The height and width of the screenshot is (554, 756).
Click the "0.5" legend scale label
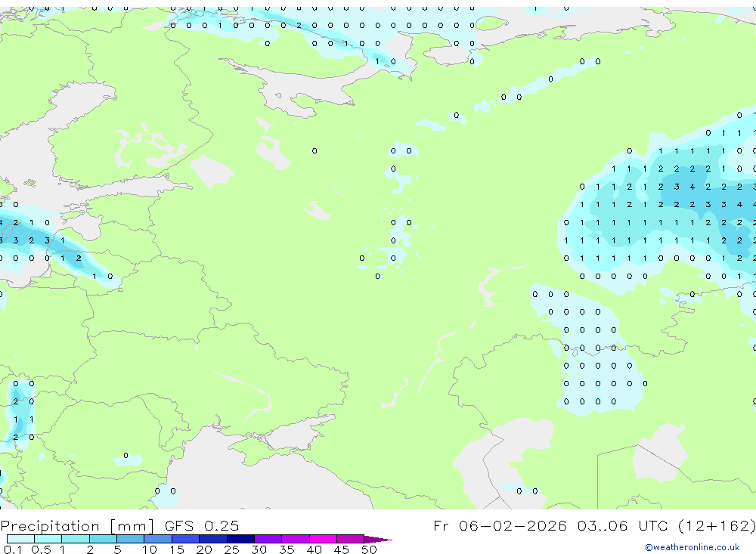tap(41, 549)
